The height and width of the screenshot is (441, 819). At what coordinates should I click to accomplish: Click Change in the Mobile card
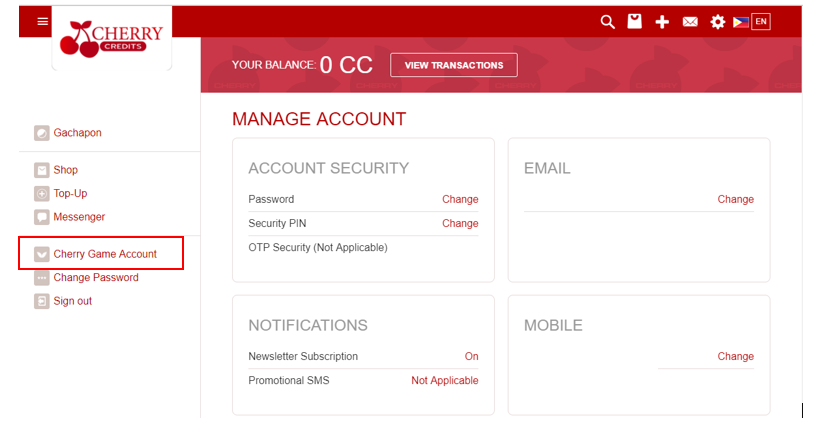pyautogui.click(x=735, y=356)
